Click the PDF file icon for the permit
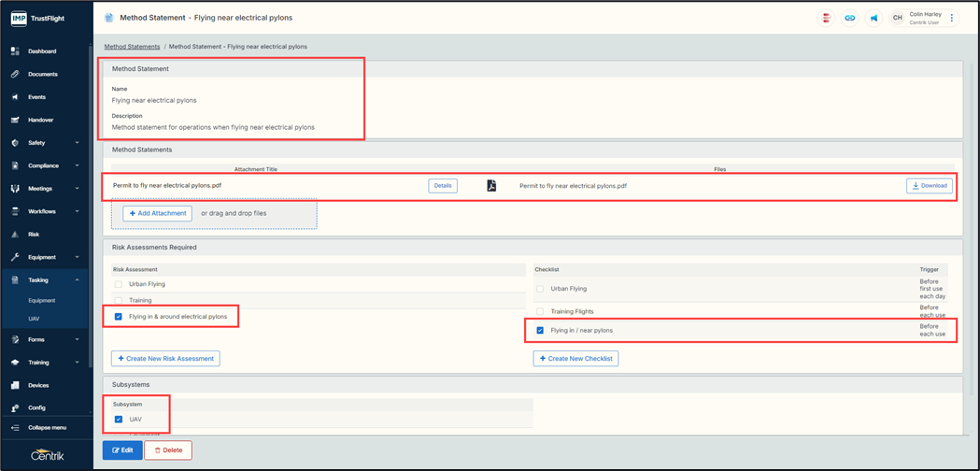Viewport: 980px width, 471px height. pos(491,186)
